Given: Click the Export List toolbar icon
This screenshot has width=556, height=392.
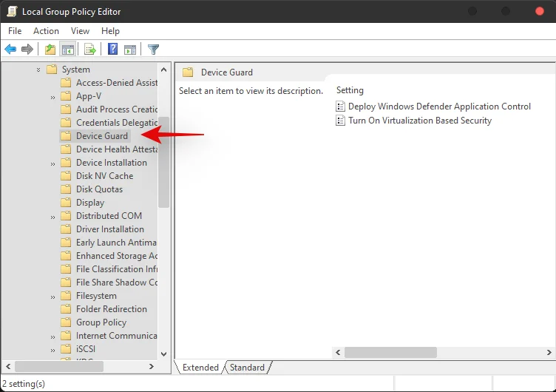Looking at the screenshot, I should click(x=89, y=50).
